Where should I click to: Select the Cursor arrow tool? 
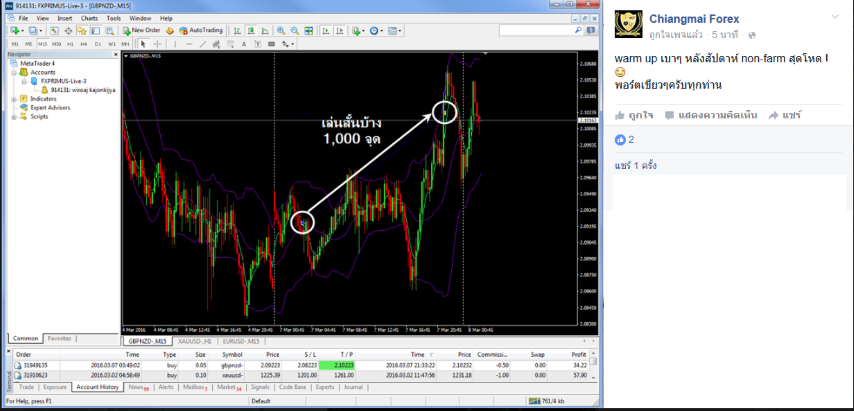click(143, 44)
